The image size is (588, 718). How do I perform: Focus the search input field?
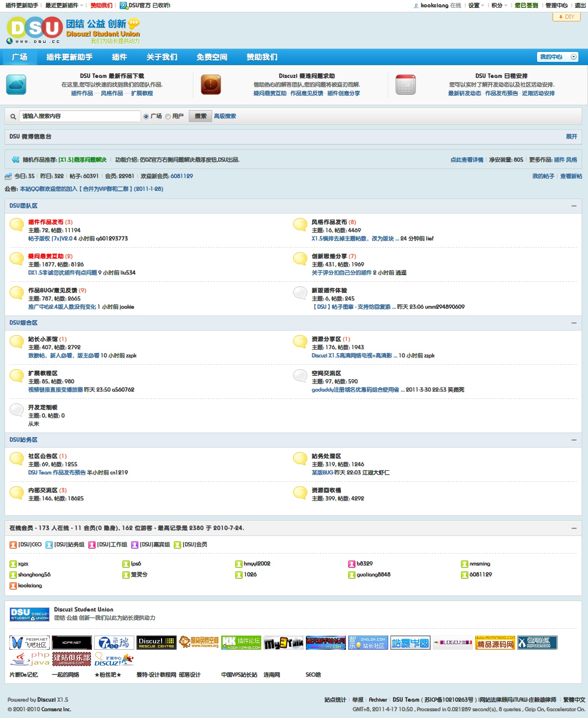pos(80,117)
